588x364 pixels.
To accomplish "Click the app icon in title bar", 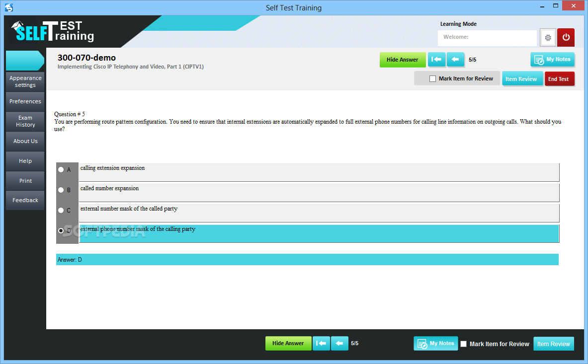I will point(8,7).
